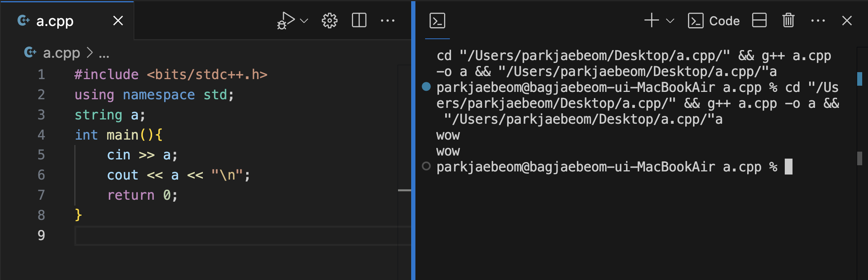Open terminal panel more actions ellipsis

coord(818,21)
